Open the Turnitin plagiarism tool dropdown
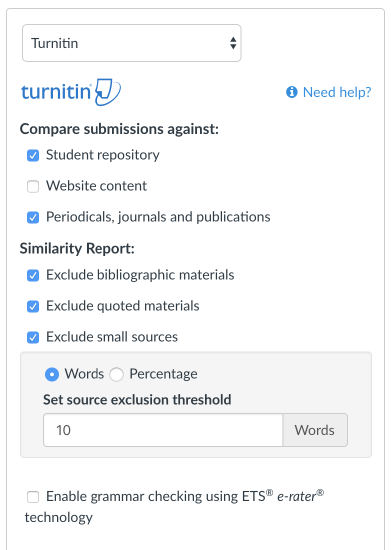 point(132,43)
